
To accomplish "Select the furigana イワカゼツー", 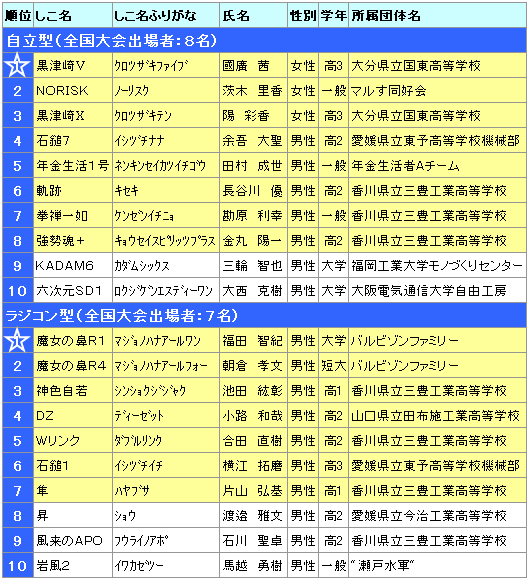I will point(139,566).
